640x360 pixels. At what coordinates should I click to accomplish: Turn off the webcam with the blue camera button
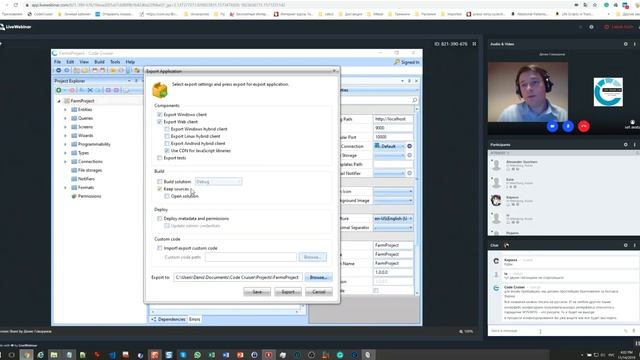pyautogui.click(x=552, y=126)
